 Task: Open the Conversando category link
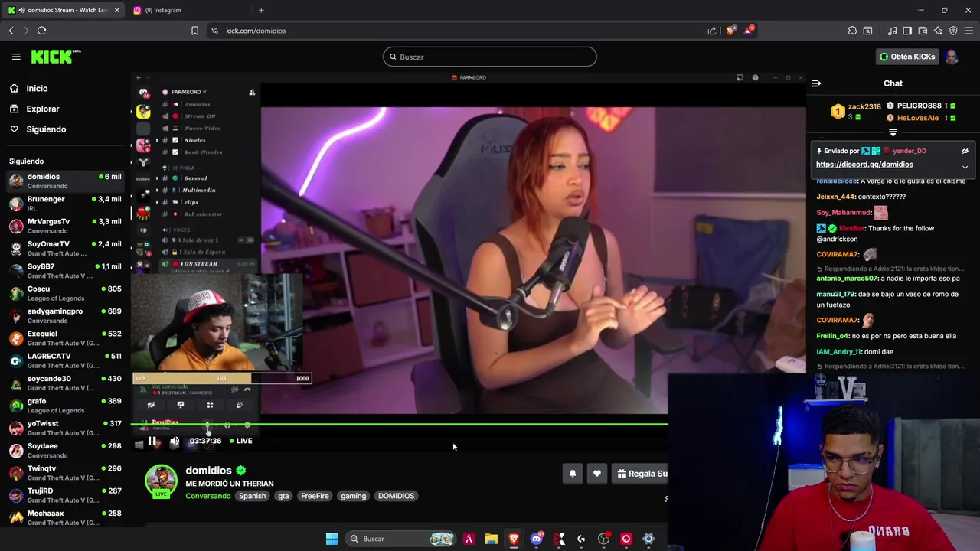click(207, 496)
